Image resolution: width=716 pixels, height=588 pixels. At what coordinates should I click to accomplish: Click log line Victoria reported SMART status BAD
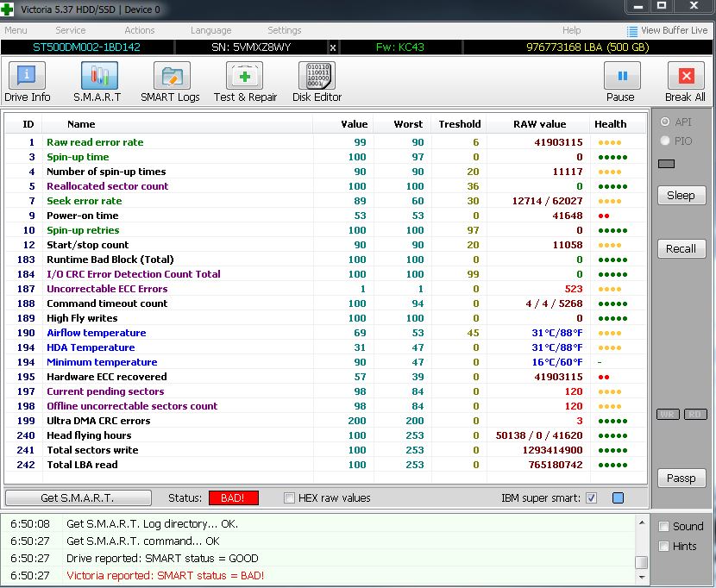coord(166,576)
